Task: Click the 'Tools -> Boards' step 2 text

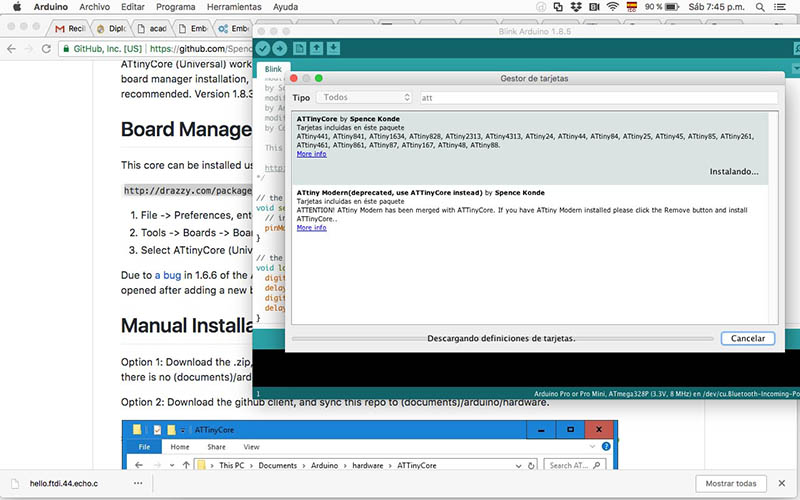Action: coord(196,233)
